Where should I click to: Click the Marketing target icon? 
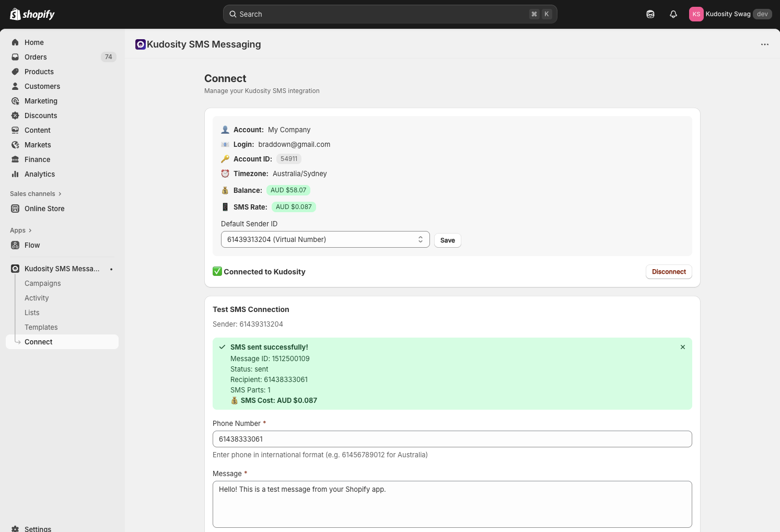pyautogui.click(x=15, y=101)
